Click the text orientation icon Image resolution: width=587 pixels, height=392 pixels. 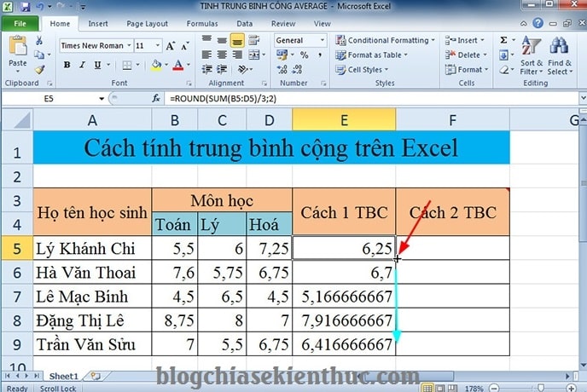click(243, 69)
